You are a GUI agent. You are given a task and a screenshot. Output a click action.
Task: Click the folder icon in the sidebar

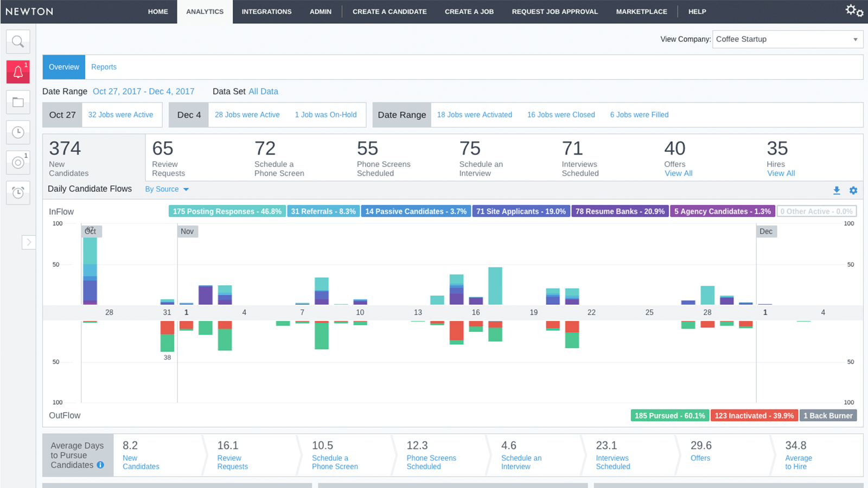(x=18, y=101)
